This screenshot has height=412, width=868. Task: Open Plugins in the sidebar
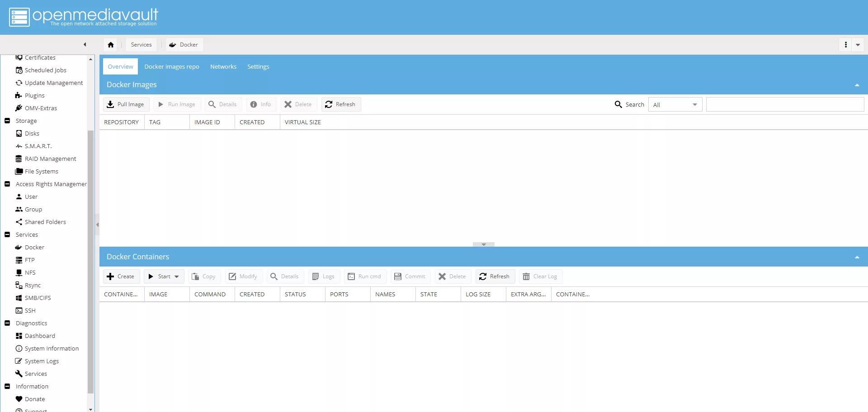pos(34,95)
